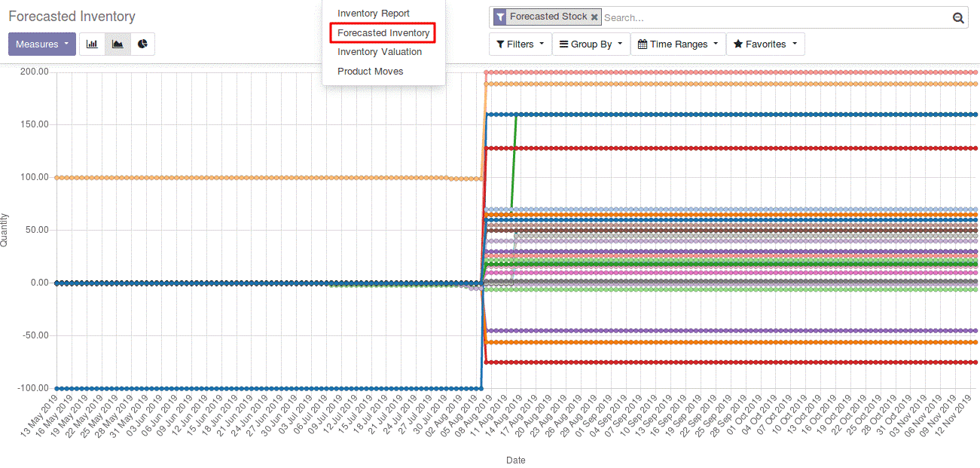Click the -50.00 y-axis label
The width and height of the screenshot is (980, 468).
click(35, 335)
